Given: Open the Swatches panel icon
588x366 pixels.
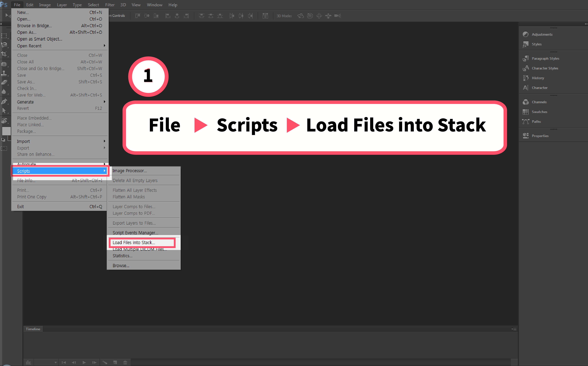Looking at the screenshot, I should 525,112.
